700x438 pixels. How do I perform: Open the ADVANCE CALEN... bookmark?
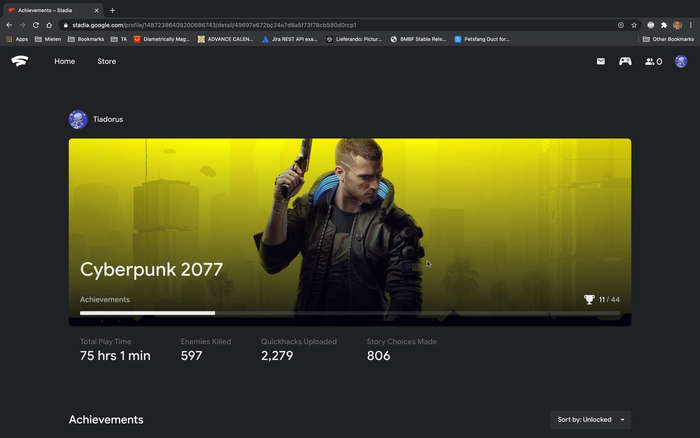[x=225, y=39]
